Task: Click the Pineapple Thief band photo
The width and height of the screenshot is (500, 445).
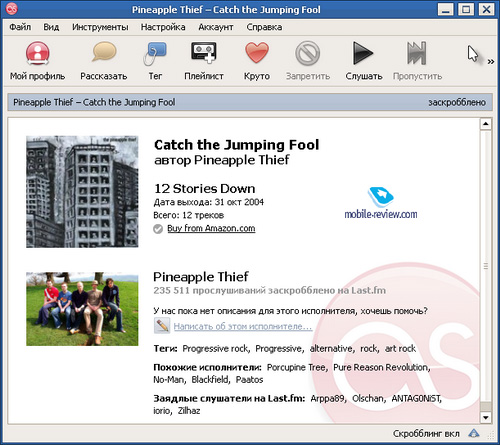Action: tap(82, 309)
